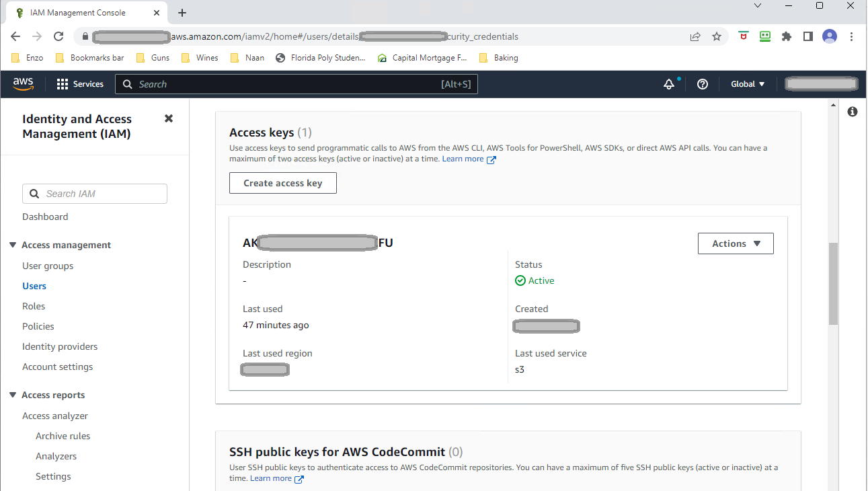This screenshot has width=868, height=491.
Task: Open the info panel icon
Action: point(853,112)
